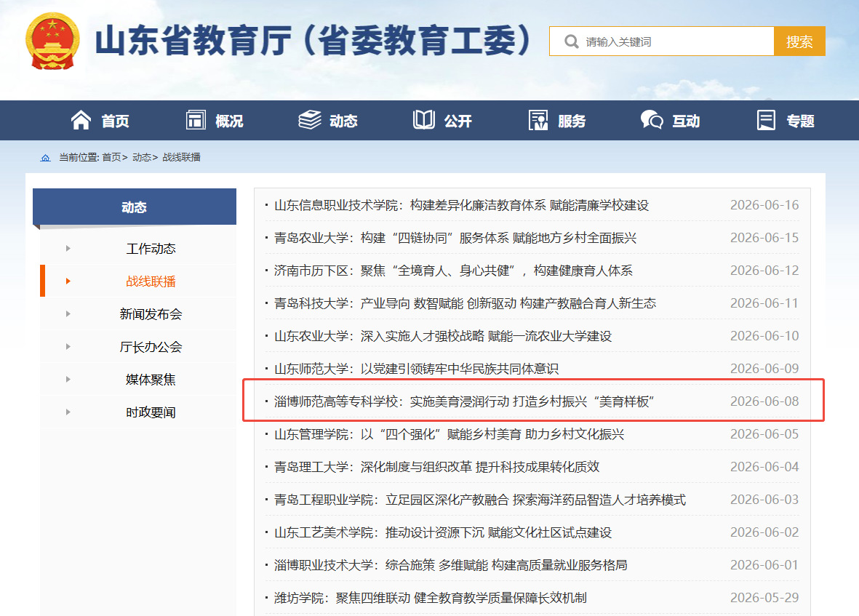
Task: Click the service icon beside 服务
Action: 538,120
